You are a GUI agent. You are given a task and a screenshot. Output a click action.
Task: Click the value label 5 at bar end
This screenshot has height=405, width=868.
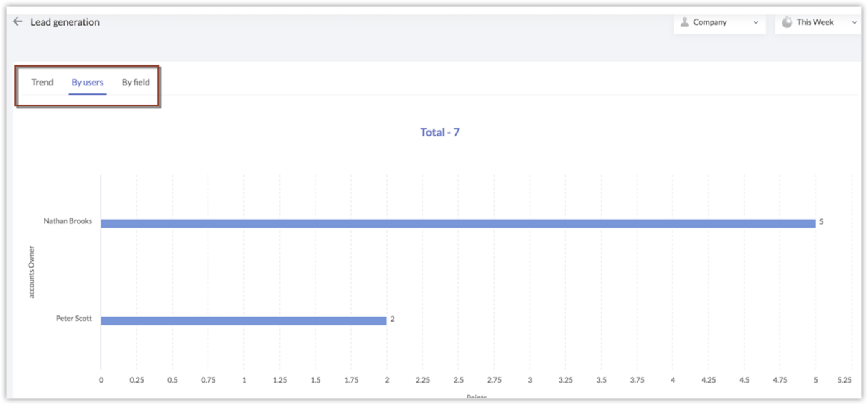point(821,221)
